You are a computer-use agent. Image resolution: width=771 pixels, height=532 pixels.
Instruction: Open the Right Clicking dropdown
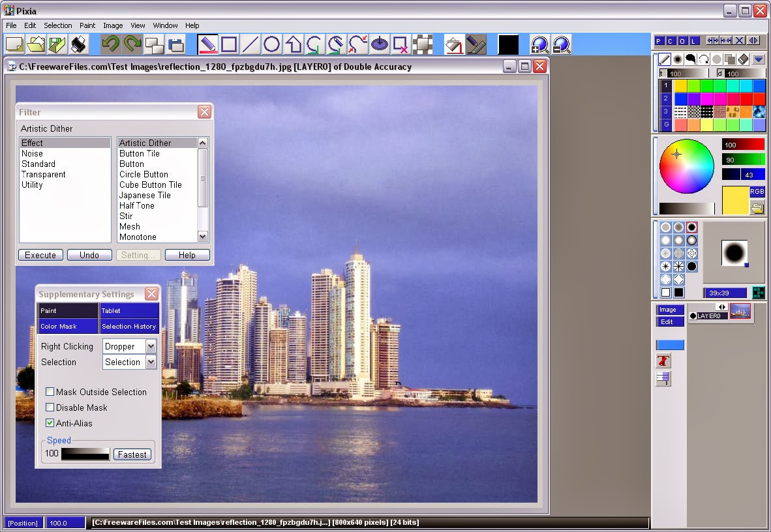[151, 346]
